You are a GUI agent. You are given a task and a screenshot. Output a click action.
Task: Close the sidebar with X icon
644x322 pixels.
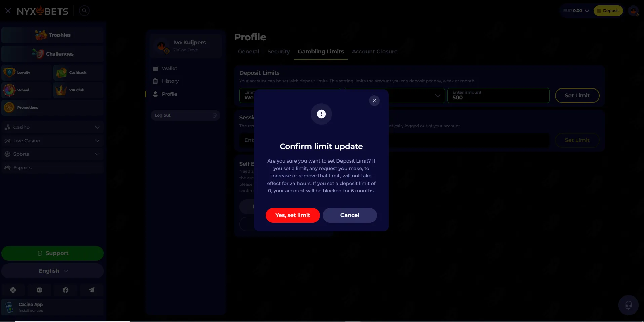click(8, 11)
